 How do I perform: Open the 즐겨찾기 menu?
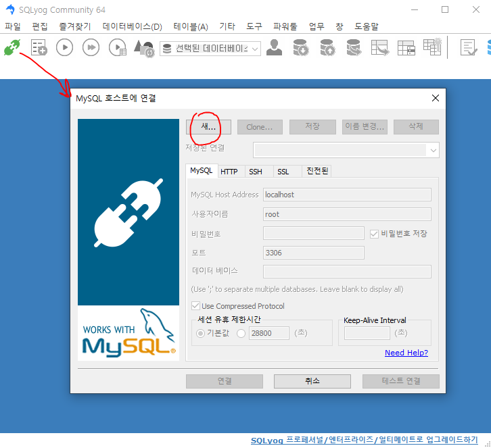(x=75, y=26)
